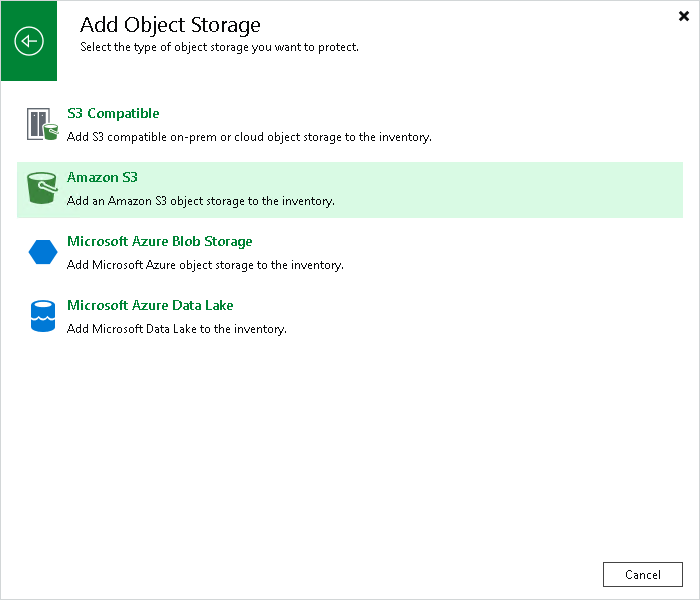Click 'Add S3 compatible on-prem or cloud' description

249,137
